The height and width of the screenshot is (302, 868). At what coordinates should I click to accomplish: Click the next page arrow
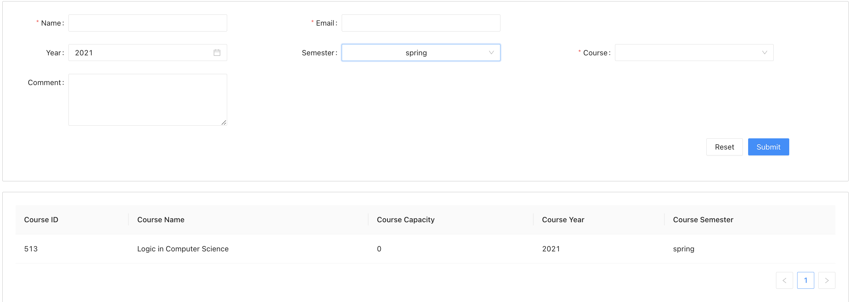pyautogui.click(x=827, y=280)
